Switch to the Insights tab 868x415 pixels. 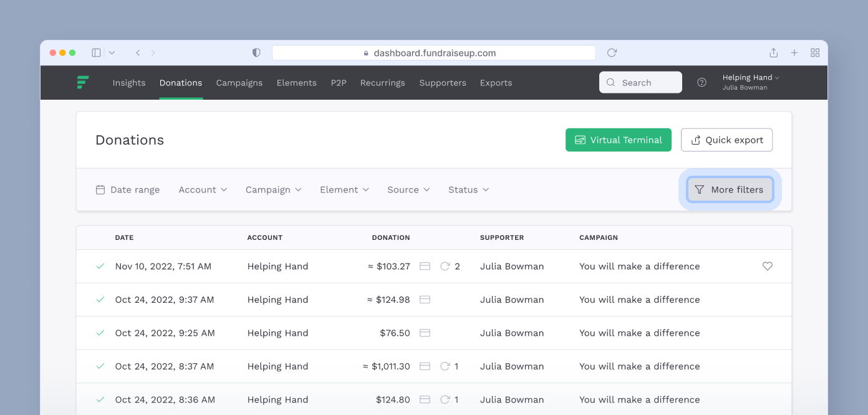pos(129,82)
